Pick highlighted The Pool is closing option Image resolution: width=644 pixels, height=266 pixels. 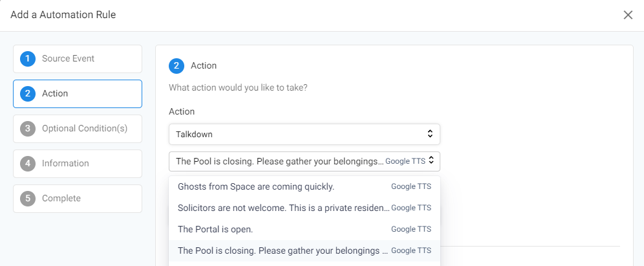(x=305, y=250)
